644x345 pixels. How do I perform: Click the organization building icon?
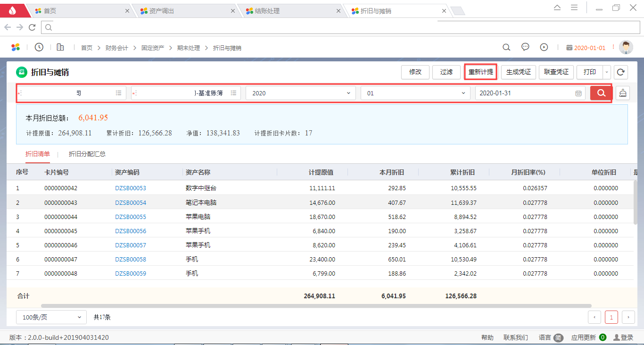coord(60,47)
